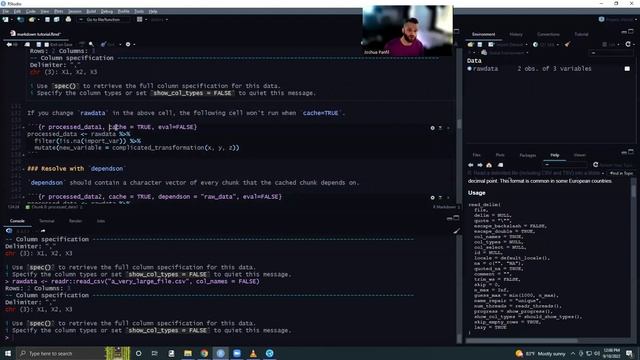
Task: Click the editor settings gear icon
Action: click(128, 44)
